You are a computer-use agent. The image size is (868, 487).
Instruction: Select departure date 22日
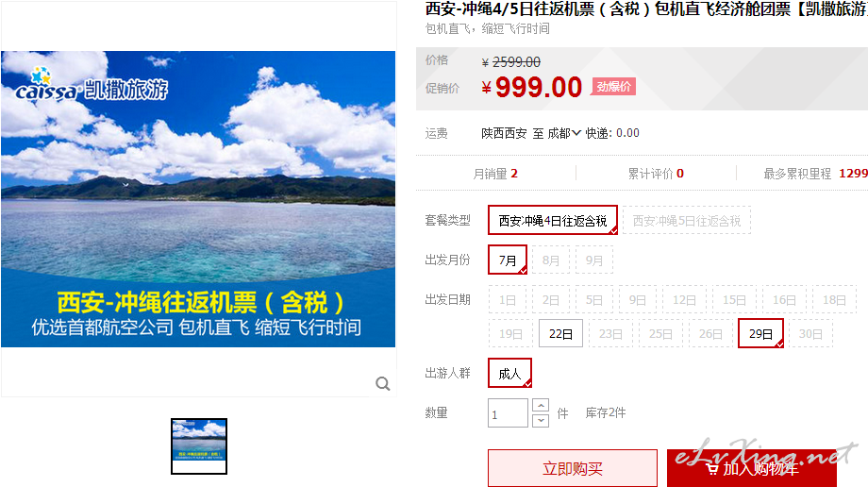560,333
